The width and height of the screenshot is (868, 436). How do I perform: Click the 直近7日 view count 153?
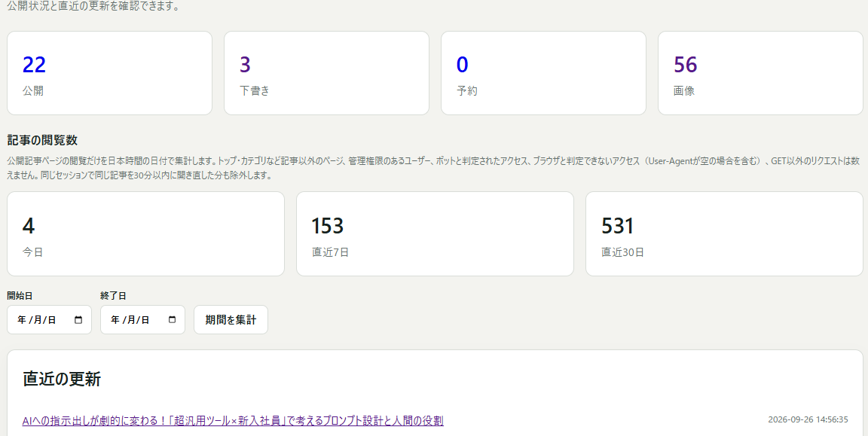click(328, 226)
